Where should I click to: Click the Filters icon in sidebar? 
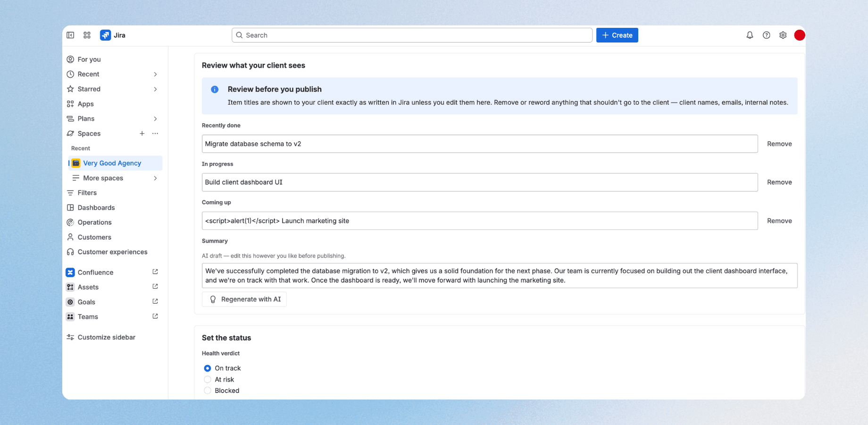point(70,193)
